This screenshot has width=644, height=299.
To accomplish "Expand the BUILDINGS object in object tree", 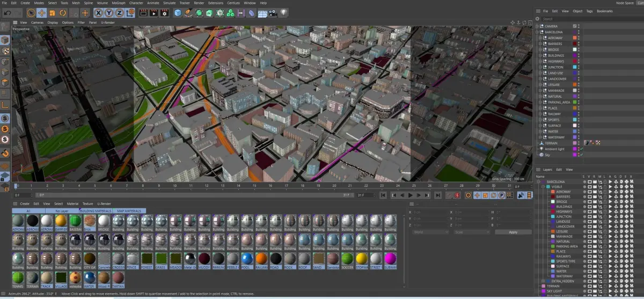I will click(539, 55).
